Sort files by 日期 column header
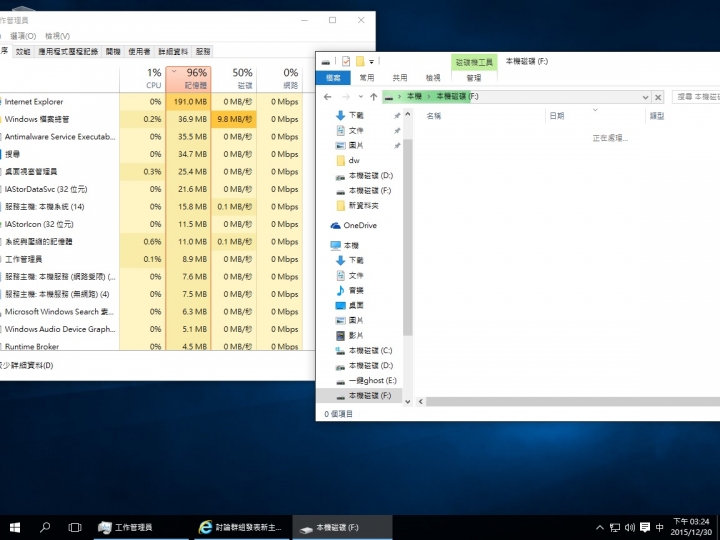This screenshot has height=540, width=720. point(557,116)
